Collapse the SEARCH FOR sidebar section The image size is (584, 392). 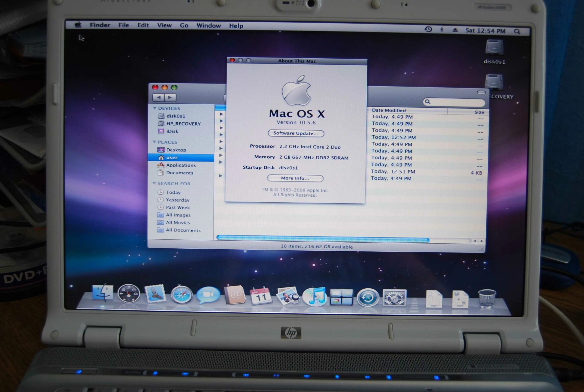154,183
